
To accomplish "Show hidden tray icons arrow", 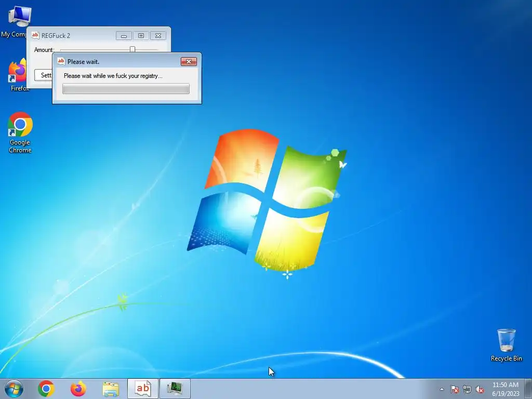I will 442,389.
